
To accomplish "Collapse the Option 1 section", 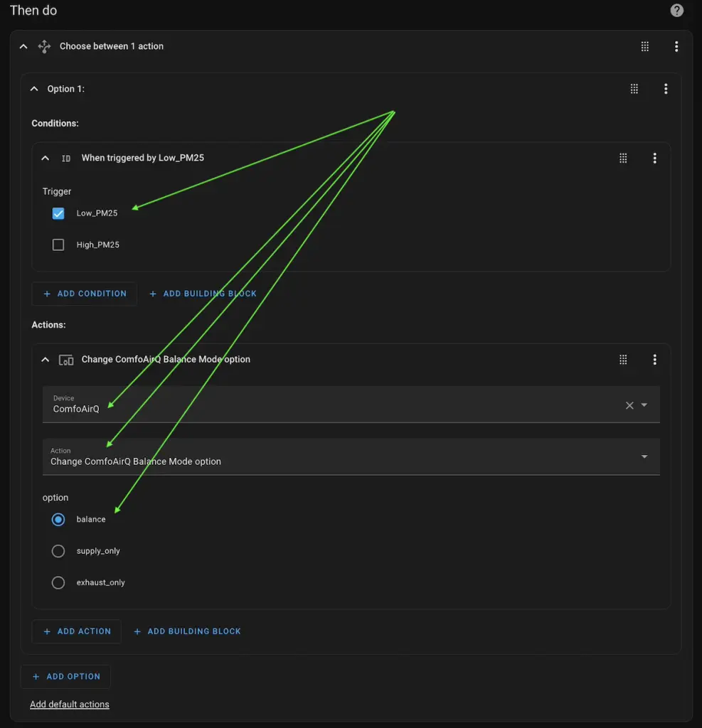I will click(x=33, y=89).
